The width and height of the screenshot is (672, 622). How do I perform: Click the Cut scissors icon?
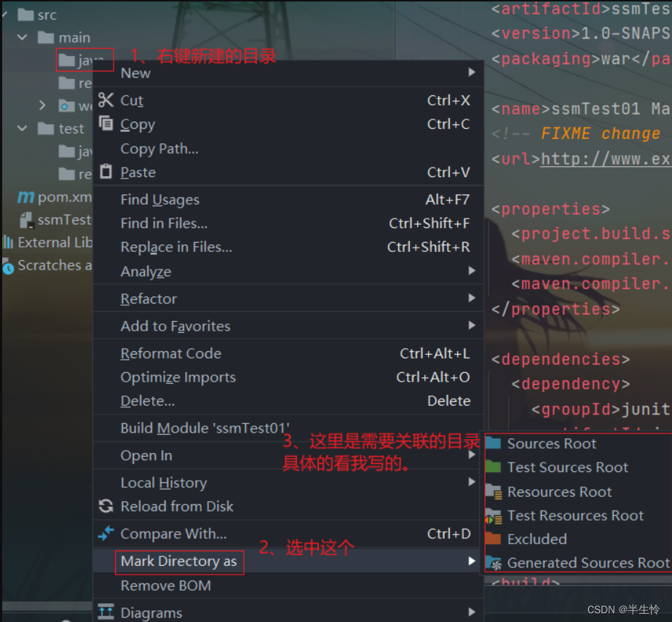[x=106, y=100]
